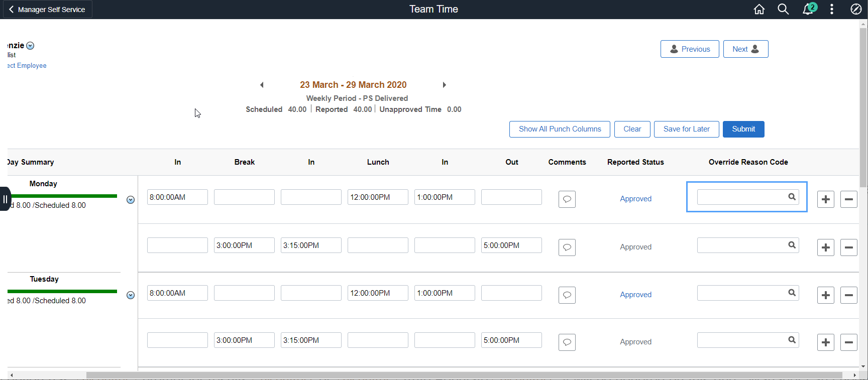Open the Home icon in header
868x380 pixels.
[759, 9]
